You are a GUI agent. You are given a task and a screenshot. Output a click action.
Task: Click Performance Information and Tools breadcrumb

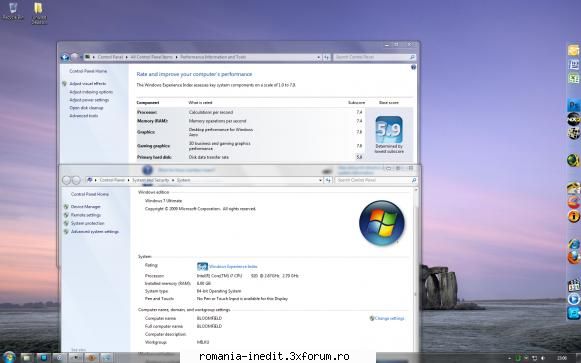tap(213, 57)
